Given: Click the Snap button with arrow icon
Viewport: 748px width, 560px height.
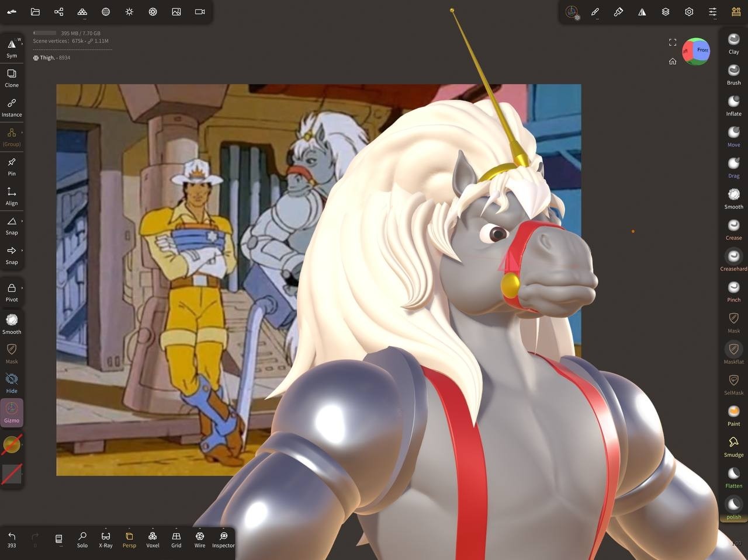Looking at the screenshot, I should coord(12,255).
